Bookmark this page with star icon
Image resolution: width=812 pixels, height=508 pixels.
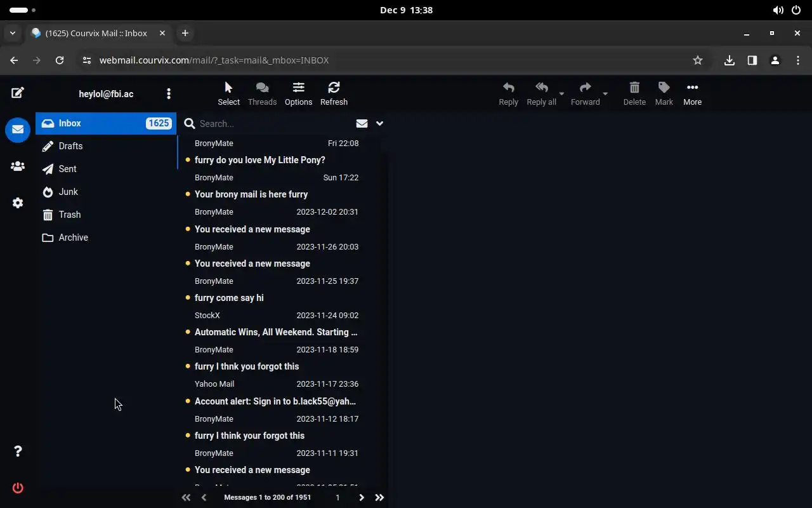pos(698,60)
